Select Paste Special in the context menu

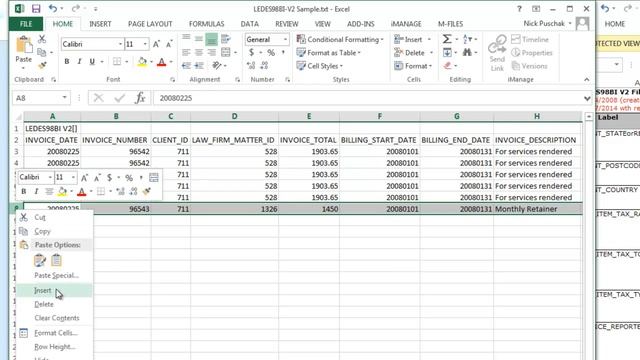pyautogui.click(x=54, y=276)
